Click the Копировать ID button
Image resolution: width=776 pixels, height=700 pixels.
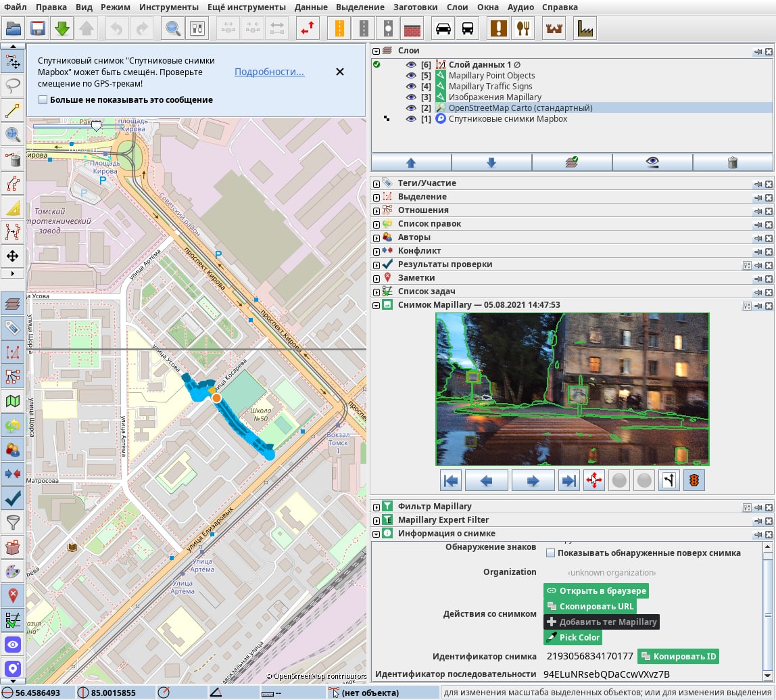click(x=678, y=656)
